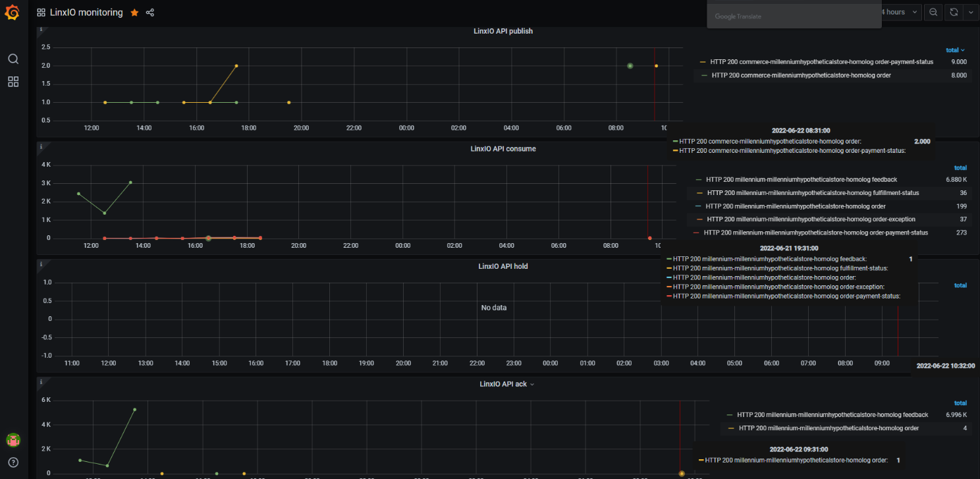Change color of consume feedback series

[699, 179]
